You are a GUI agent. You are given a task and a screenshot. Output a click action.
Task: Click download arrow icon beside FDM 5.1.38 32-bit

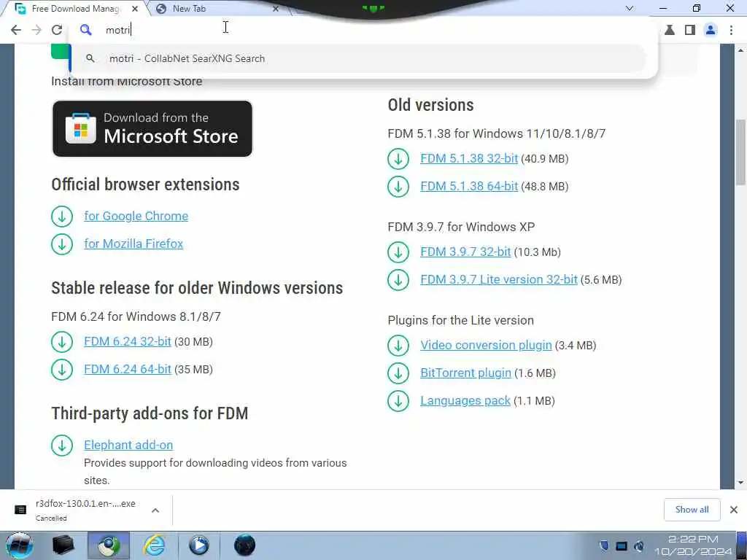point(398,159)
